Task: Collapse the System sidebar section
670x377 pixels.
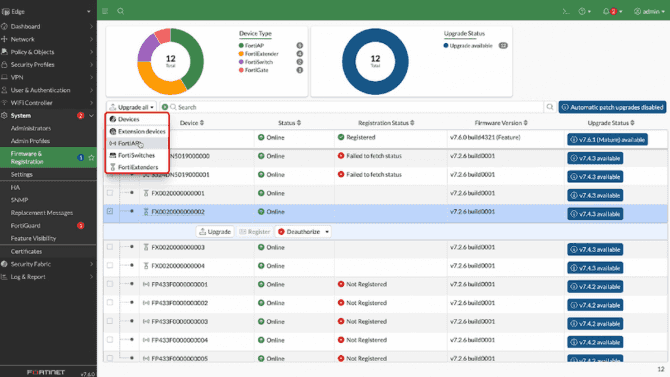Action: 48,116
